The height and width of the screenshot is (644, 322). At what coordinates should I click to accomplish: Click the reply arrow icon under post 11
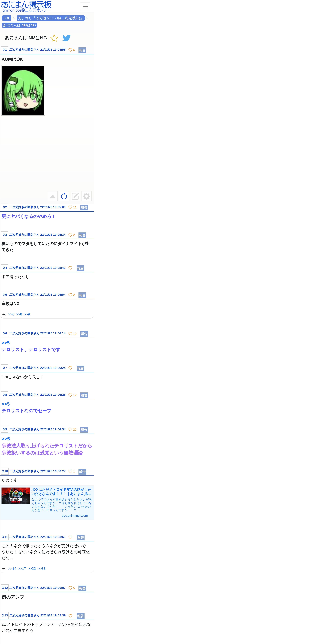pyautogui.click(x=4, y=569)
